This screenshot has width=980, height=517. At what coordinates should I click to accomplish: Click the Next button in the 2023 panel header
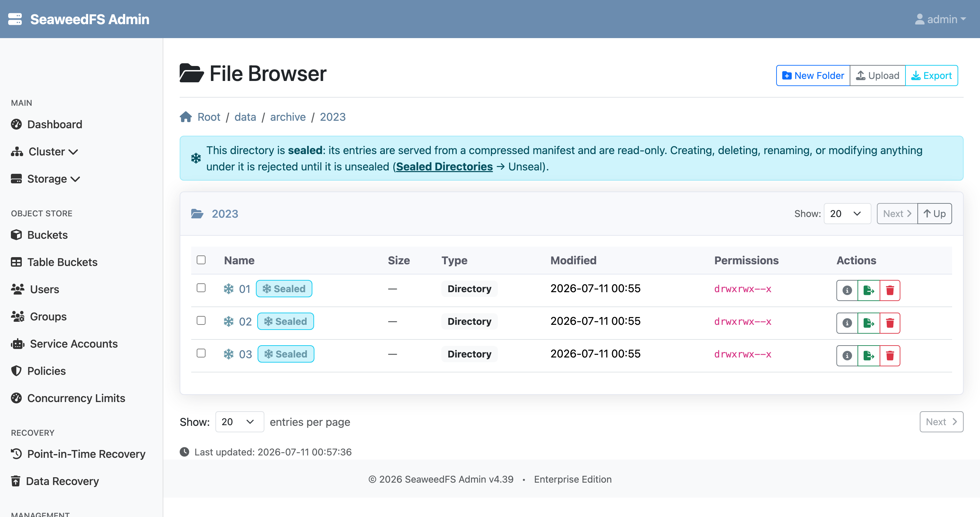point(897,214)
